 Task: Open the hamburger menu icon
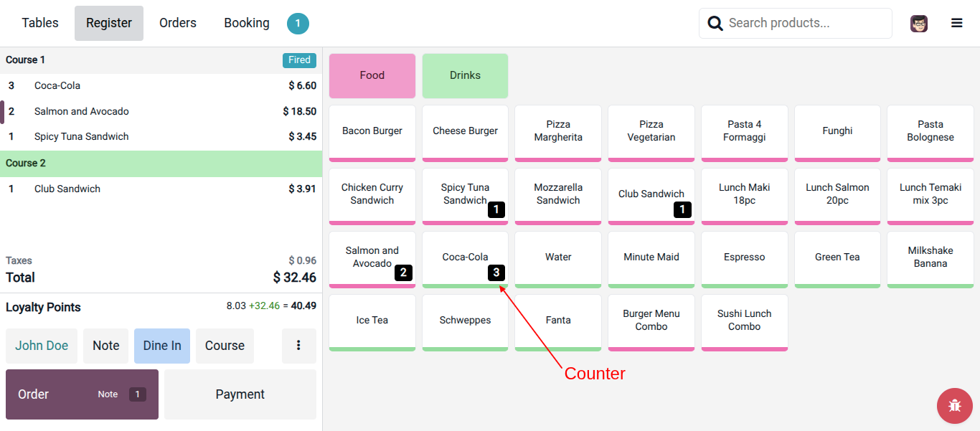pos(956,23)
